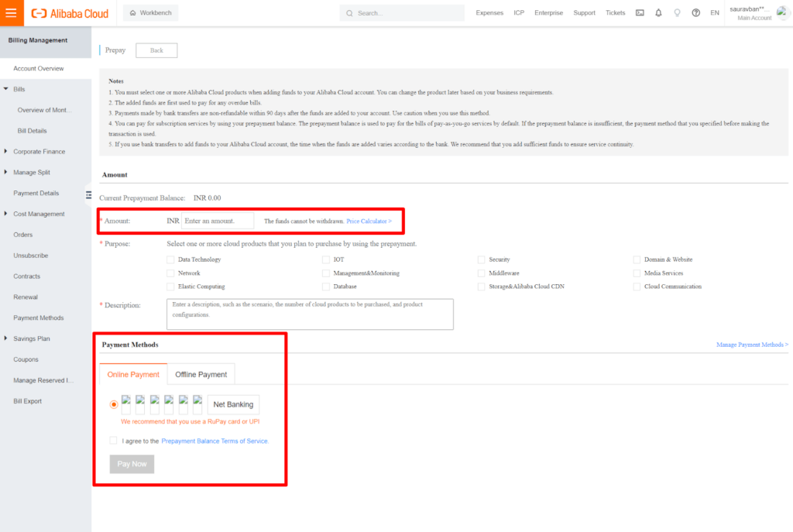Click the lightbulb tips icon

(x=677, y=13)
